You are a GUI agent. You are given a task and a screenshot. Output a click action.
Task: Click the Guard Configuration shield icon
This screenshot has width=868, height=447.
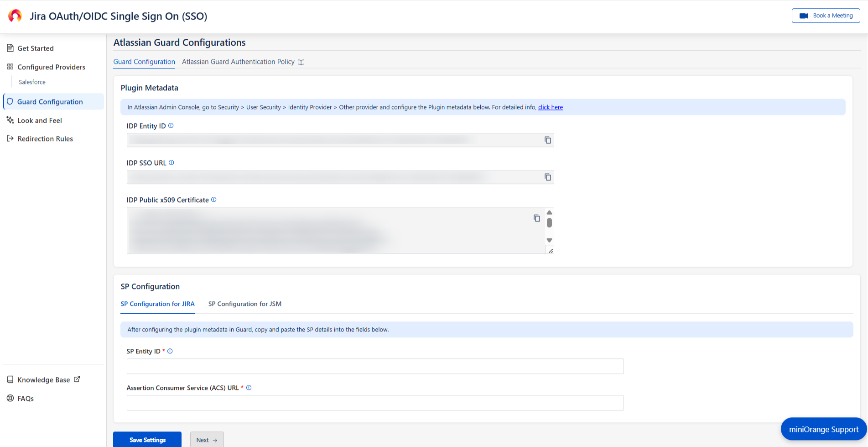(10, 101)
